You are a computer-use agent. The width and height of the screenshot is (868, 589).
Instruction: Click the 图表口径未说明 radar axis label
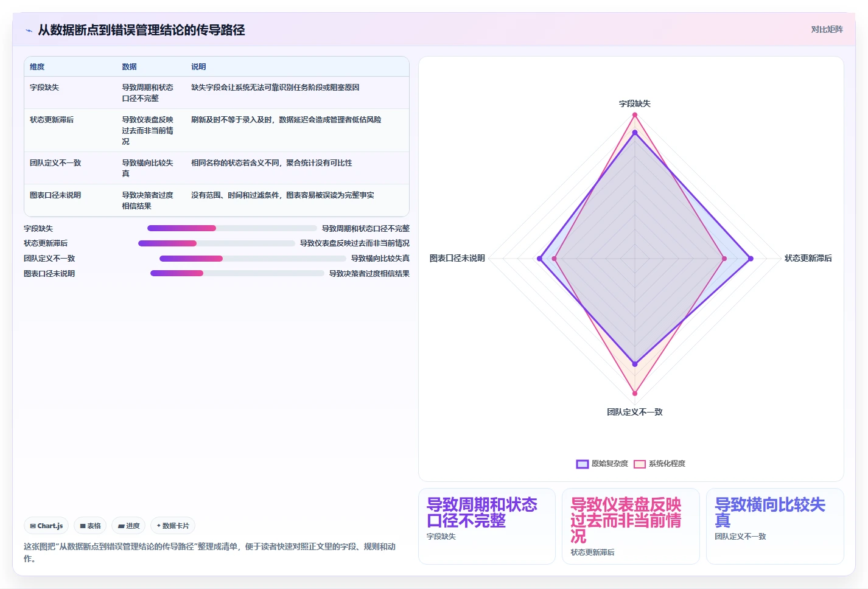click(x=457, y=259)
